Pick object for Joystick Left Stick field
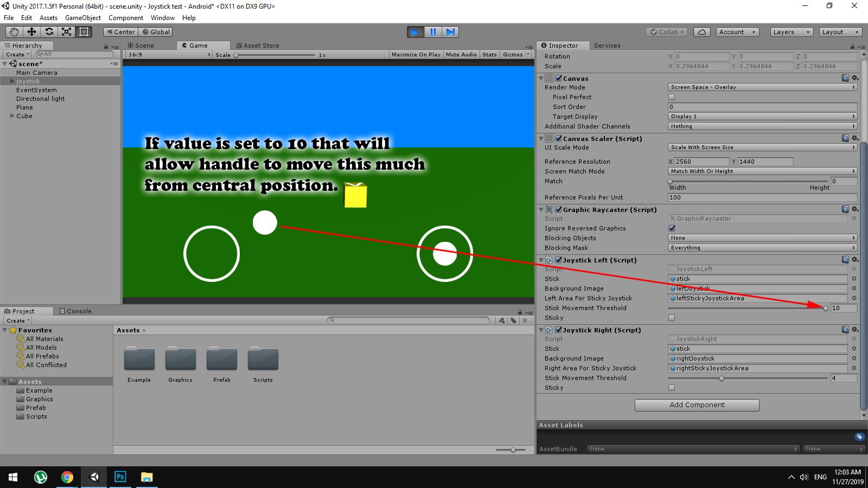This screenshot has height=488, width=868. pos(854,279)
